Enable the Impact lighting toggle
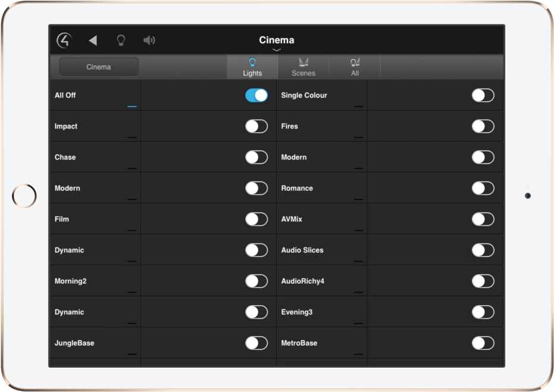Image resolution: width=554 pixels, height=392 pixels. click(x=256, y=126)
